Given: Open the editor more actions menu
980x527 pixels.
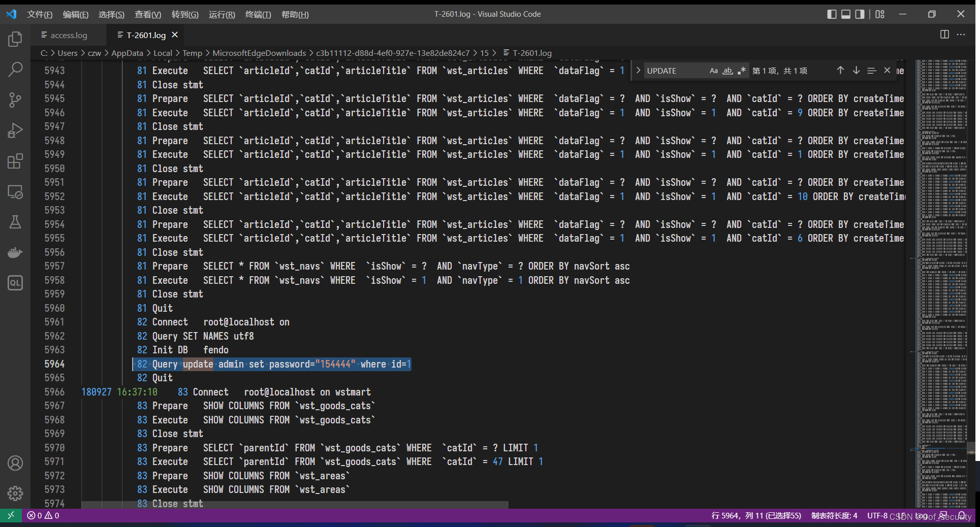Looking at the screenshot, I should point(961,35).
